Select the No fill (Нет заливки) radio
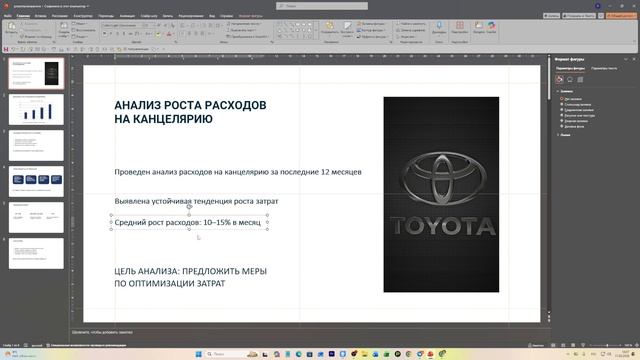640x360 pixels. 562,99
